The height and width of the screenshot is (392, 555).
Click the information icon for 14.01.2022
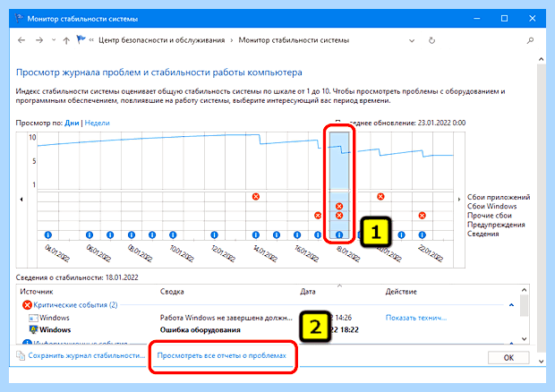coord(256,234)
